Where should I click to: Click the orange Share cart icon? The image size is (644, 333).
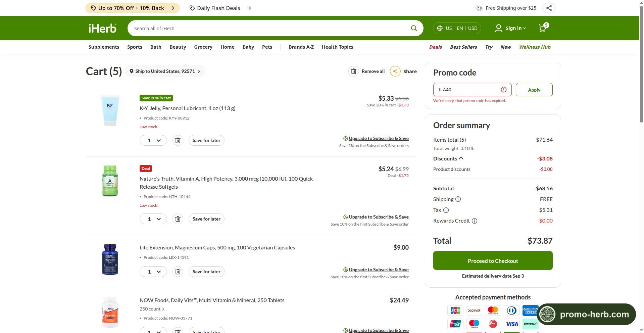coord(395,71)
